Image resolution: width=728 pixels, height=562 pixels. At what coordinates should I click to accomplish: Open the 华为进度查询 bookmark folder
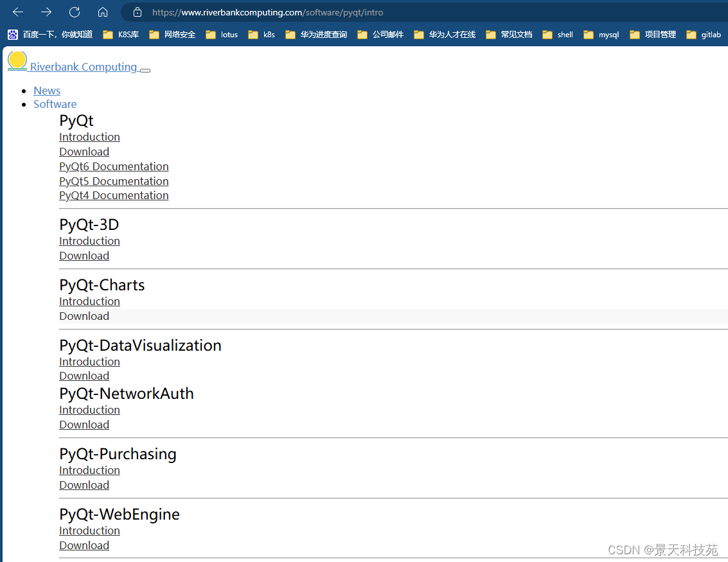315,34
